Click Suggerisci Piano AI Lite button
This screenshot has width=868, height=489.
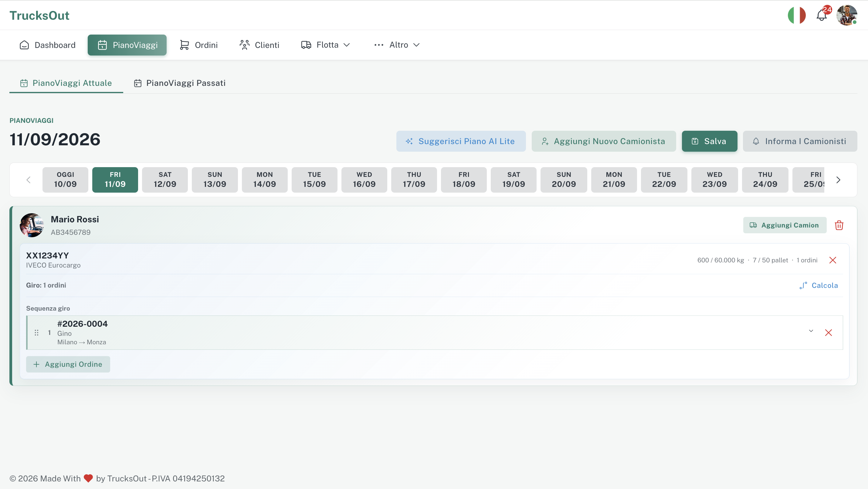coord(461,141)
